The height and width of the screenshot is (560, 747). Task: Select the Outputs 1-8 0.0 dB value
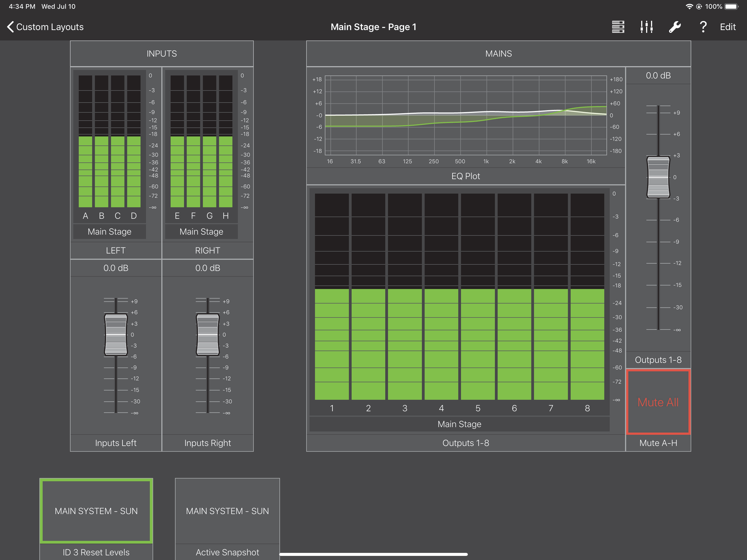658,75
